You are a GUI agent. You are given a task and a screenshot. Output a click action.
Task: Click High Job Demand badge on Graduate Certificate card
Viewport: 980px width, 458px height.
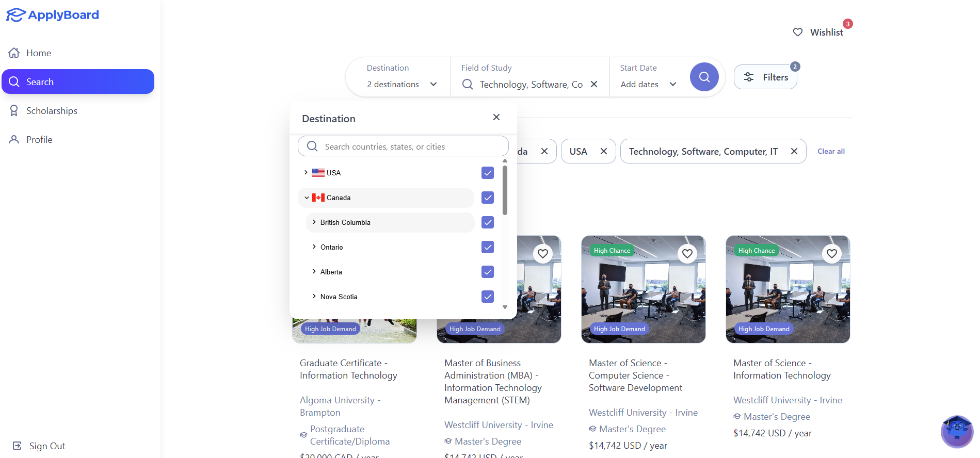(x=330, y=329)
